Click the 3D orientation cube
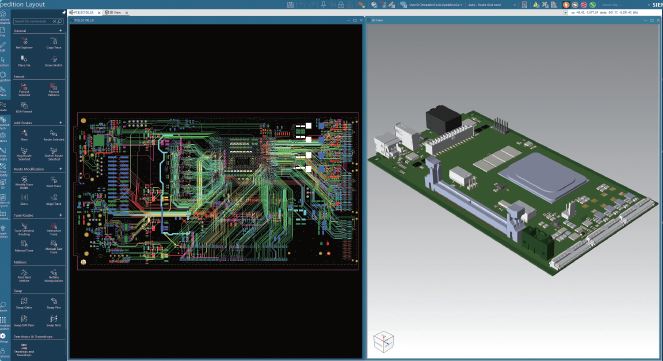Viewport: 663px width, 361px height. [384, 342]
